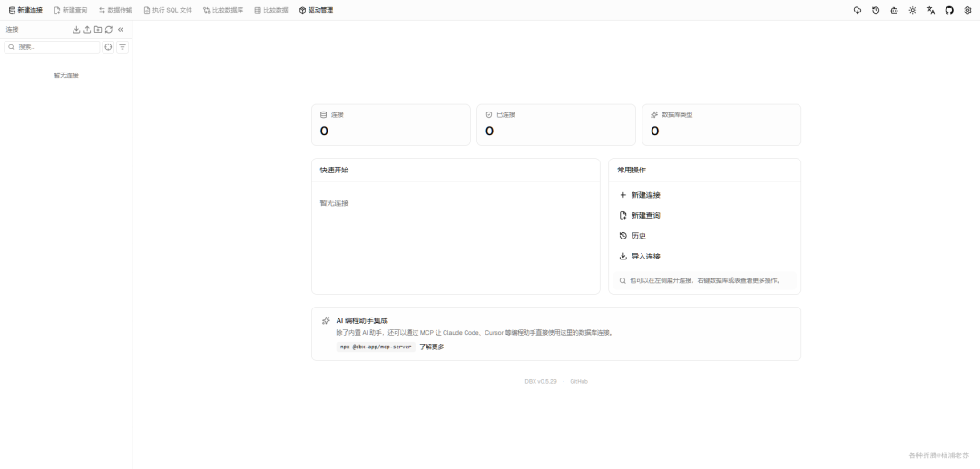Export connections icon in sidebar header
The image size is (980, 469).
tap(87, 29)
